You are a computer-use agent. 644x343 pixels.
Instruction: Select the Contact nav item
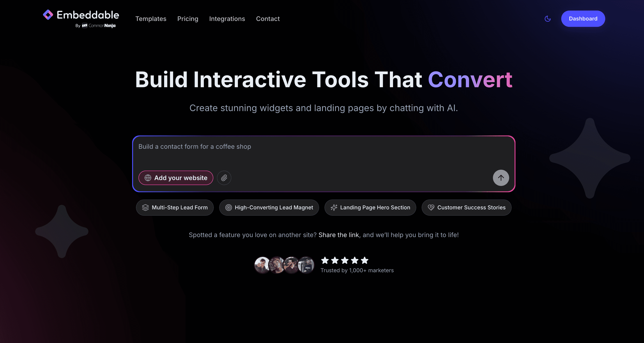coord(268,19)
